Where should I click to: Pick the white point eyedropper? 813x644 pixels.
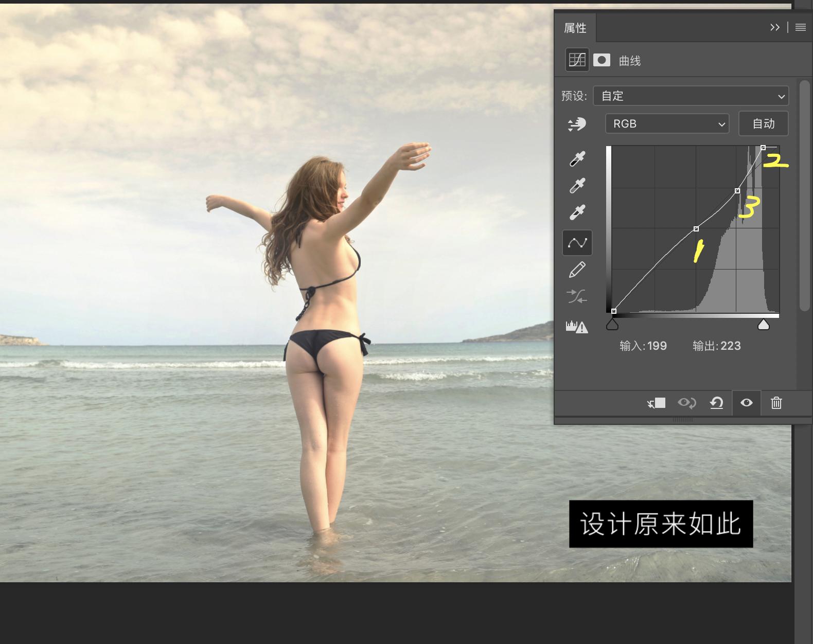(577, 212)
